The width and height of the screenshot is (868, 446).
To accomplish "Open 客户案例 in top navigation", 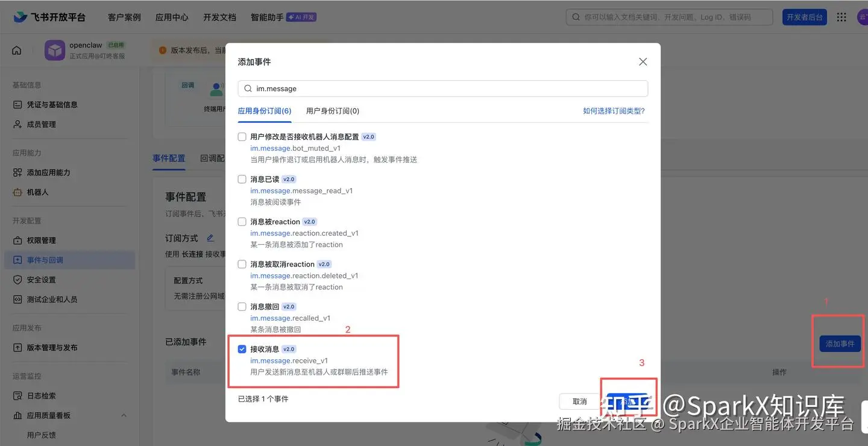I will [124, 17].
